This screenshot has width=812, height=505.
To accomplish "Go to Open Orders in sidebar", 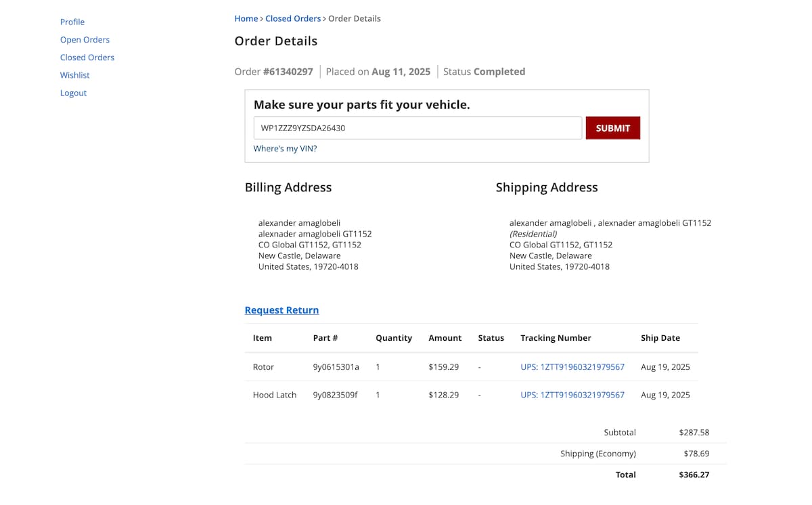I will pos(85,40).
